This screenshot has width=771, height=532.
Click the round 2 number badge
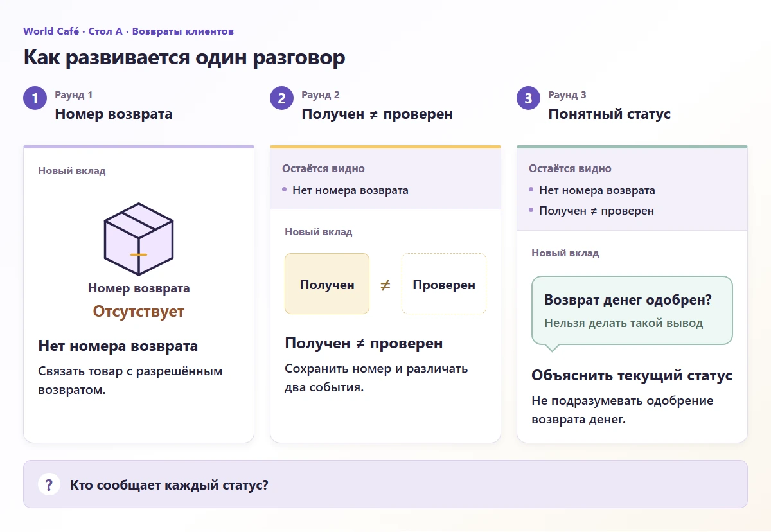[x=282, y=98]
